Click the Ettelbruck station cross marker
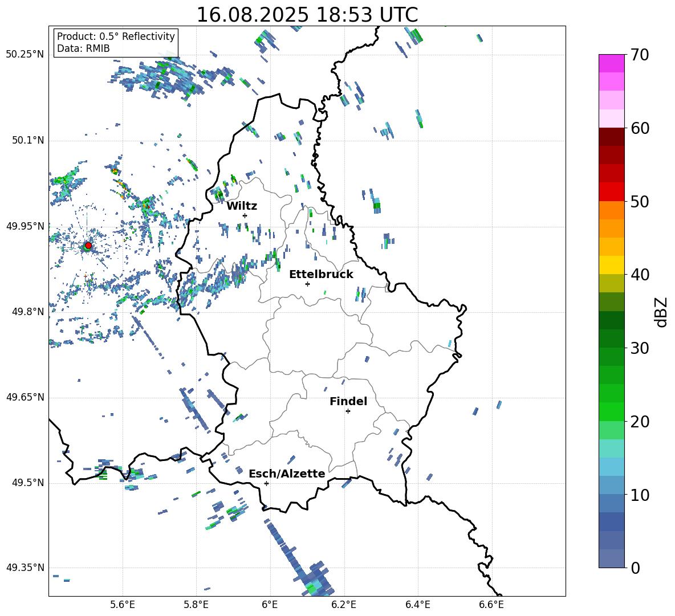Viewport: 675px width, 616px height. click(x=307, y=284)
